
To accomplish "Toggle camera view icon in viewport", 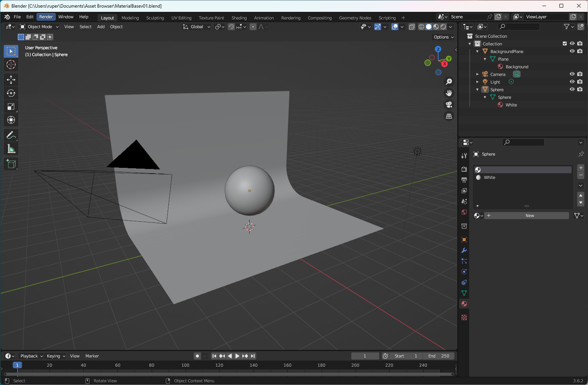I will click(449, 105).
